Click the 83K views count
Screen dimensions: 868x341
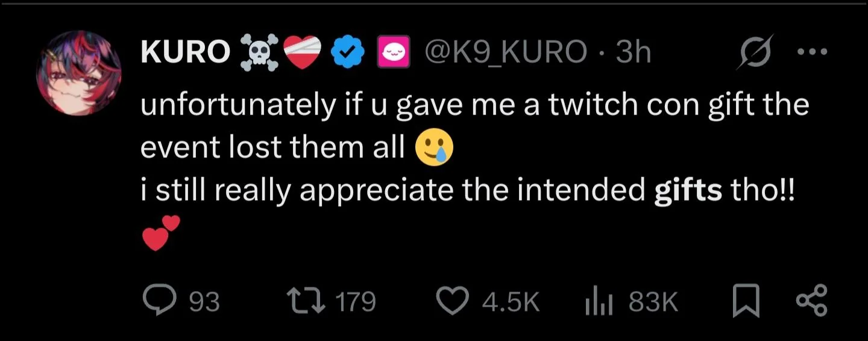(x=653, y=302)
